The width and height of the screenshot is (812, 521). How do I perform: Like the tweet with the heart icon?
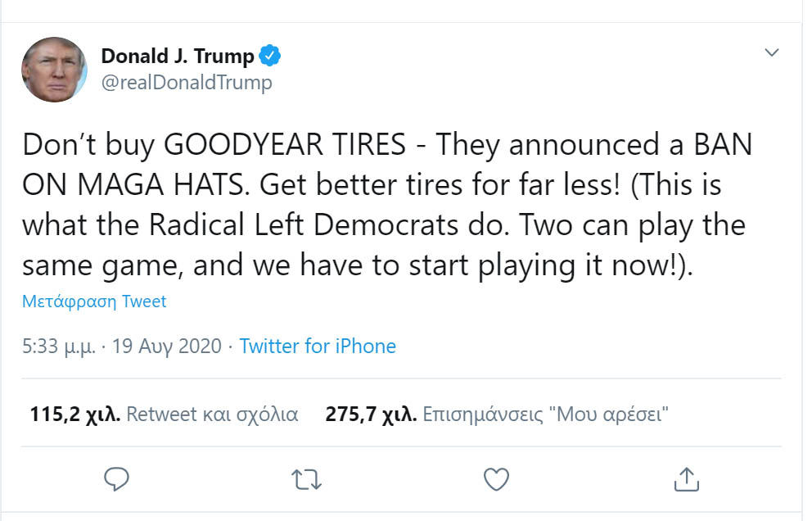497,478
